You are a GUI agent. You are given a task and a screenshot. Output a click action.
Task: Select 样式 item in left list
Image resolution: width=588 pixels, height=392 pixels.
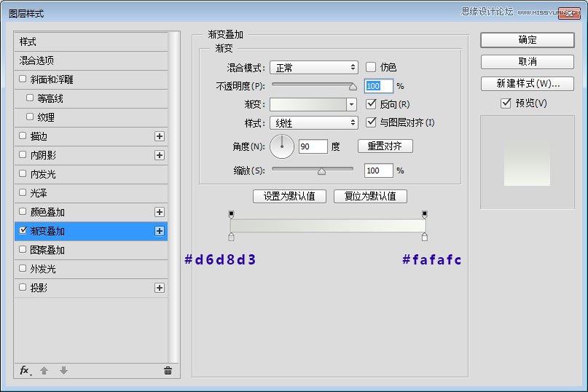point(91,42)
